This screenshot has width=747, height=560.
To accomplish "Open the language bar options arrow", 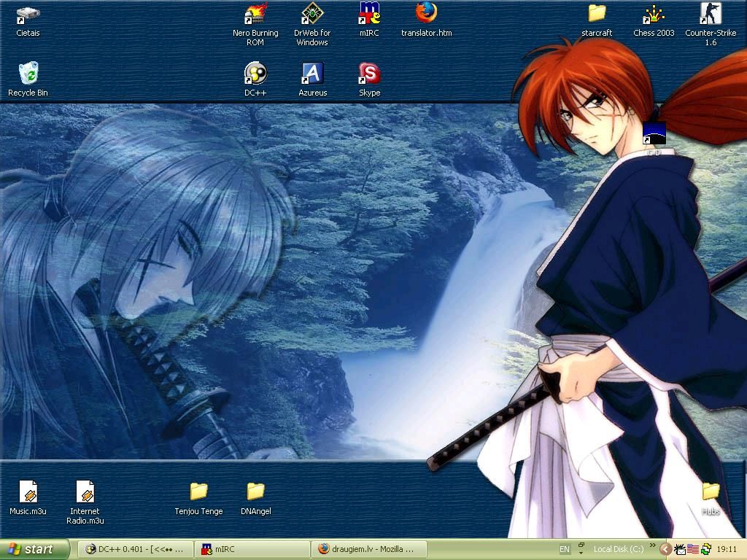I will pos(581,553).
